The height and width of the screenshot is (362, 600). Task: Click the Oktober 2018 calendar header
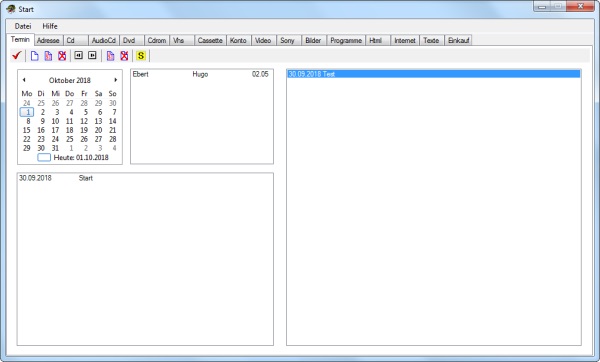[x=70, y=80]
